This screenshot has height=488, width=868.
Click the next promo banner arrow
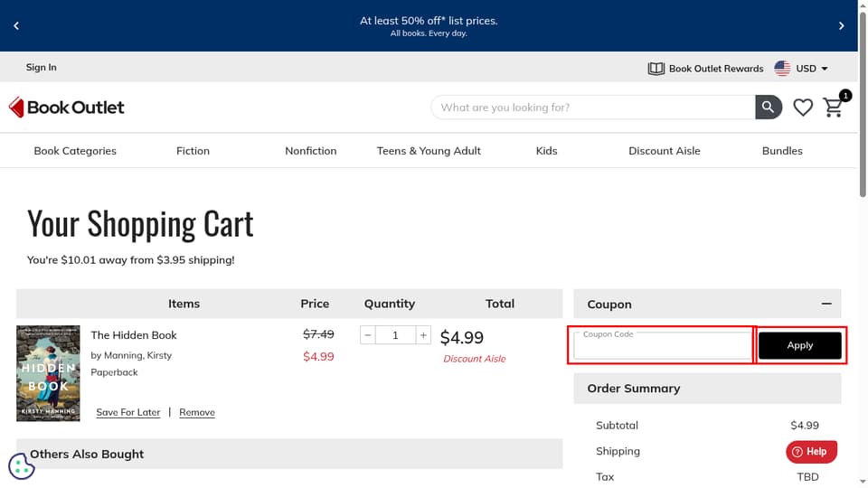[841, 25]
